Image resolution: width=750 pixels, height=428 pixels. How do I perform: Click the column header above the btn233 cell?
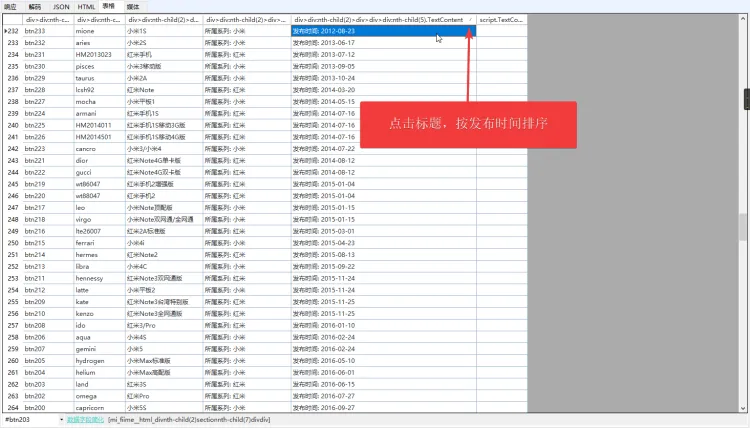(x=48, y=20)
